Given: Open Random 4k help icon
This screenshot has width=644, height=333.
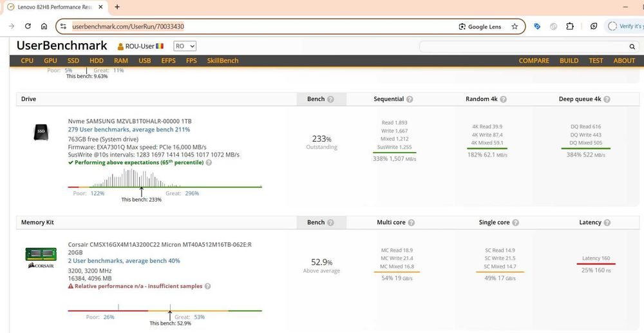Looking at the screenshot, I should [x=503, y=99].
